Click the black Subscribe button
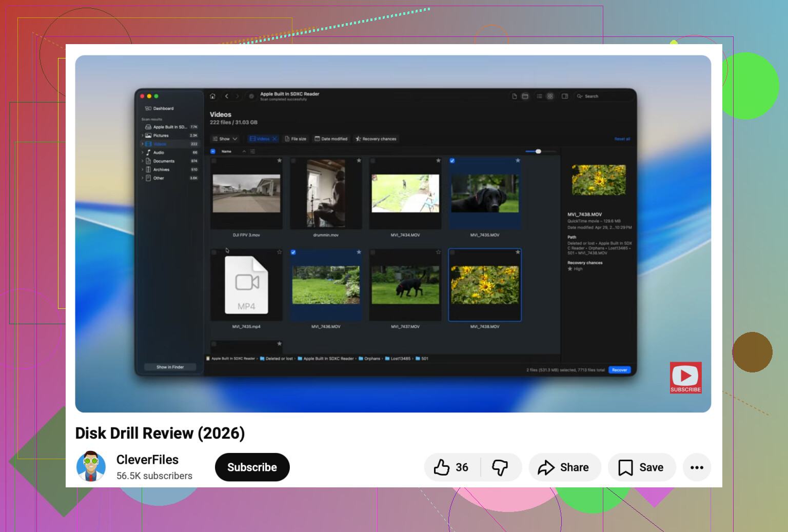 point(252,467)
